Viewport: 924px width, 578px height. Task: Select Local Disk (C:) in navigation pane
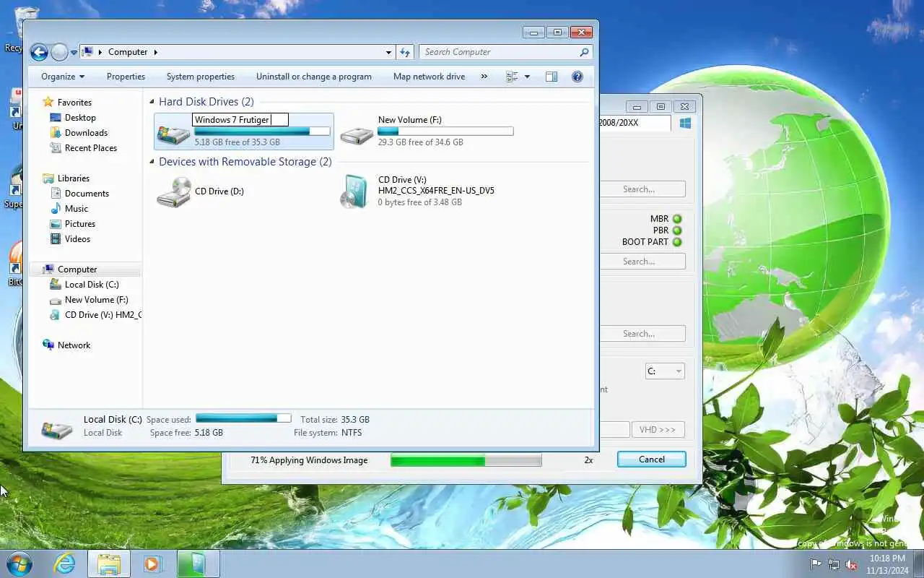tap(92, 285)
